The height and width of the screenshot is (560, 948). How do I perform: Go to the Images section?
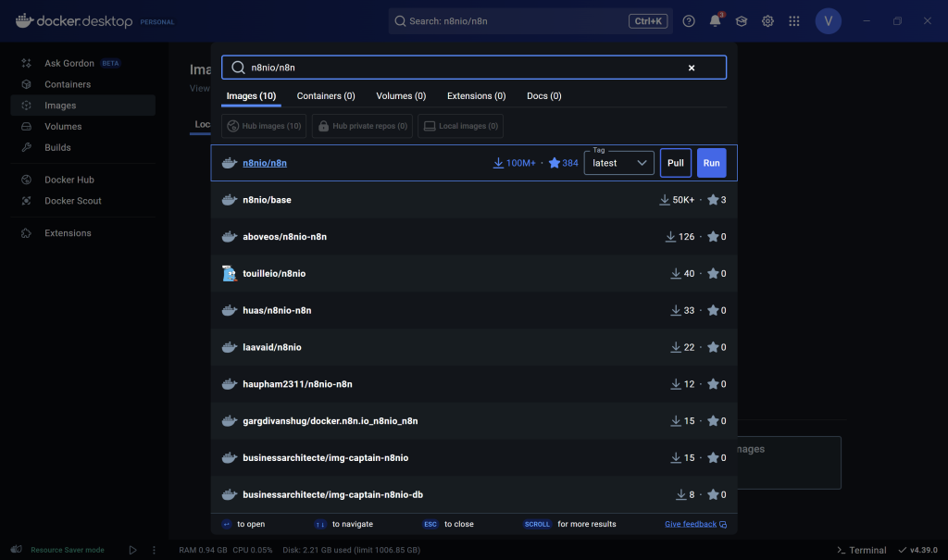tap(82, 106)
